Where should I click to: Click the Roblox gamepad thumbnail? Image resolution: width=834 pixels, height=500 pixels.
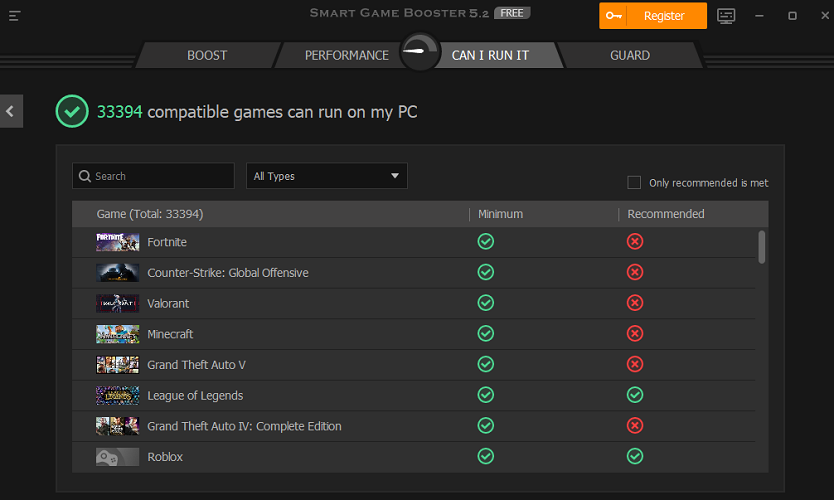pyautogui.click(x=118, y=457)
